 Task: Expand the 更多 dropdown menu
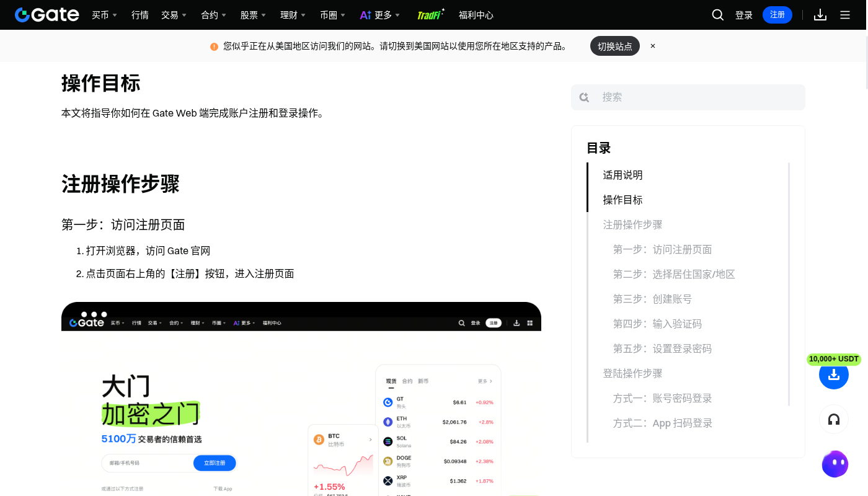coord(387,15)
